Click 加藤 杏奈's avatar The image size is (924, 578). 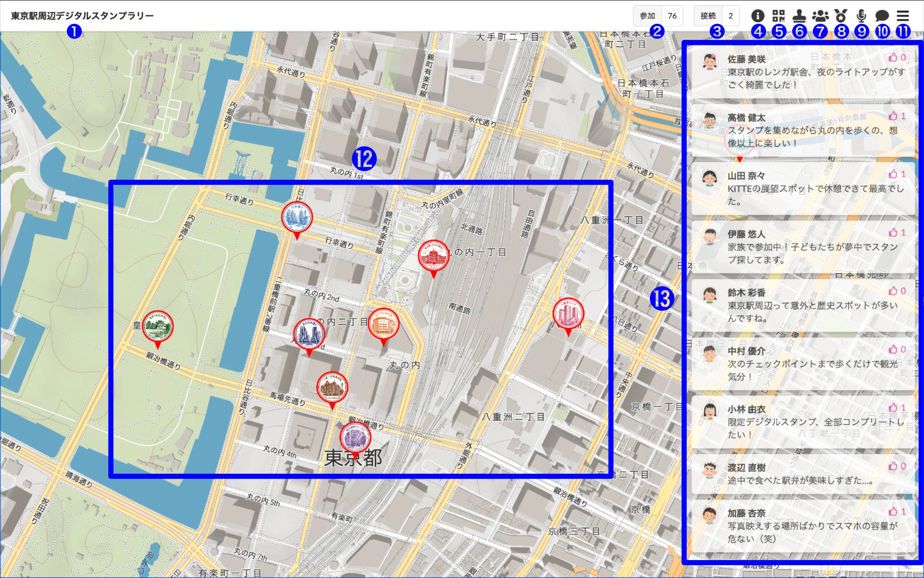(x=710, y=516)
